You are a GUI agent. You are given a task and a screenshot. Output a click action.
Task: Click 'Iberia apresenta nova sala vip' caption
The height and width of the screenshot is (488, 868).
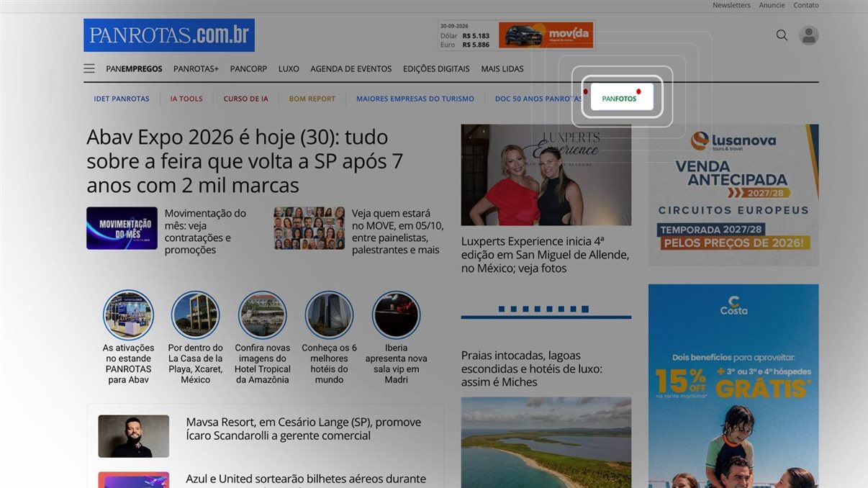tap(396, 363)
